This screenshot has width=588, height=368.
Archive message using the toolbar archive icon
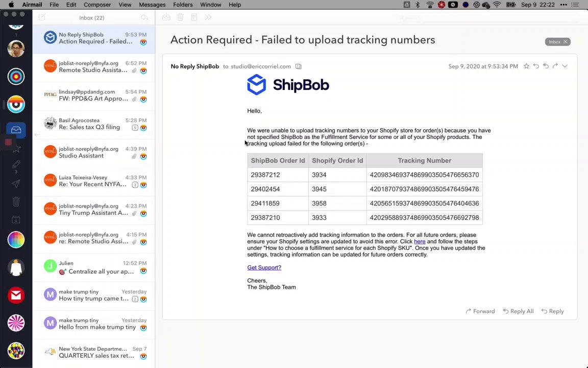click(x=166, y=17)
